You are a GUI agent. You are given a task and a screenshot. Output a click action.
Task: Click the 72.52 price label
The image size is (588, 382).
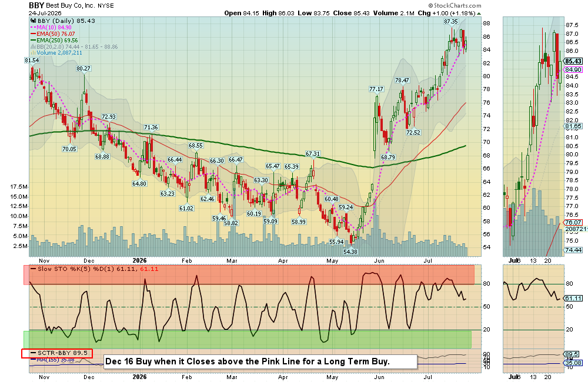413,132
